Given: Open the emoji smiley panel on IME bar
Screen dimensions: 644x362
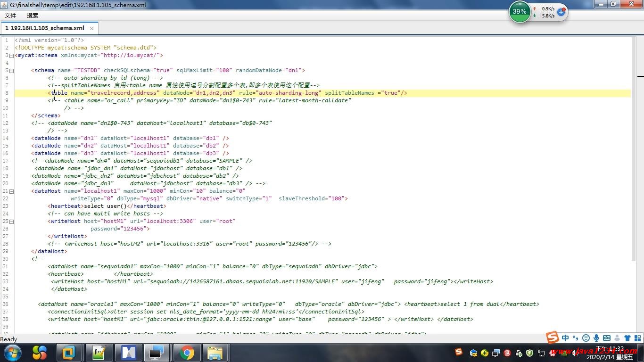Looking at the screenshot, I should 586,338.
